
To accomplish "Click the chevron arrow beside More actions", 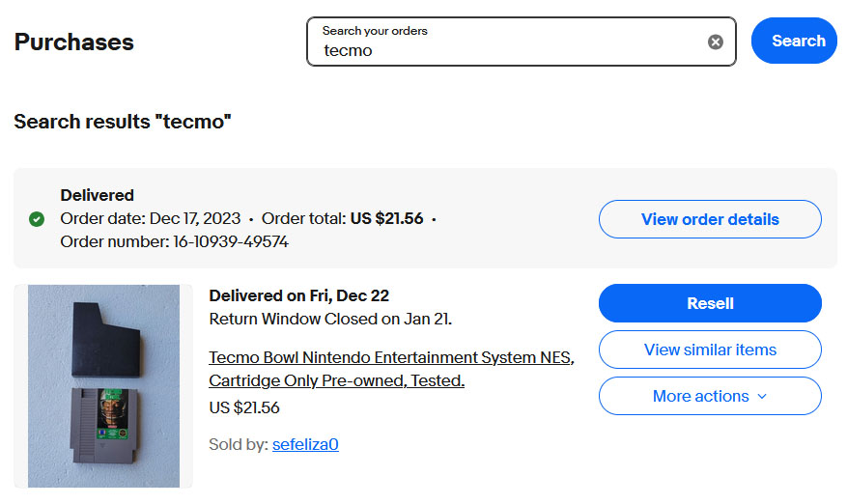I will coord(762,397).
